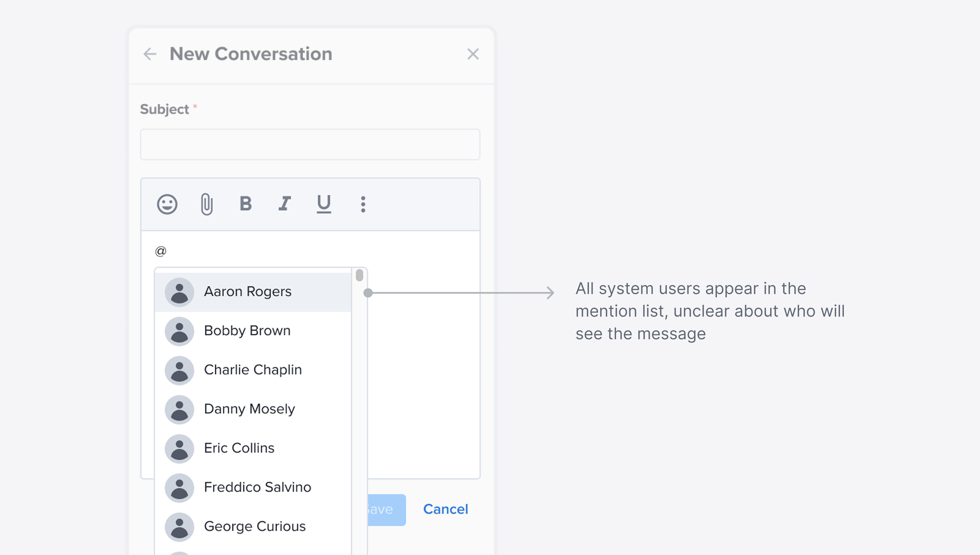Click the back arrow beside New Conversation
This screenshot has width=980, height=555.
click(150, 54)
